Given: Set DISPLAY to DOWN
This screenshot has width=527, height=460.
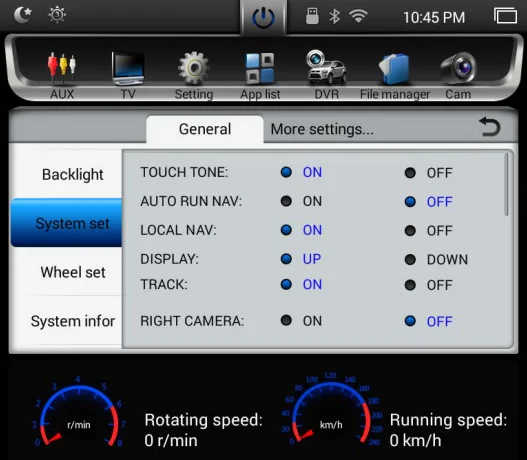Looking at the screenshot, I should coord(436,259).
